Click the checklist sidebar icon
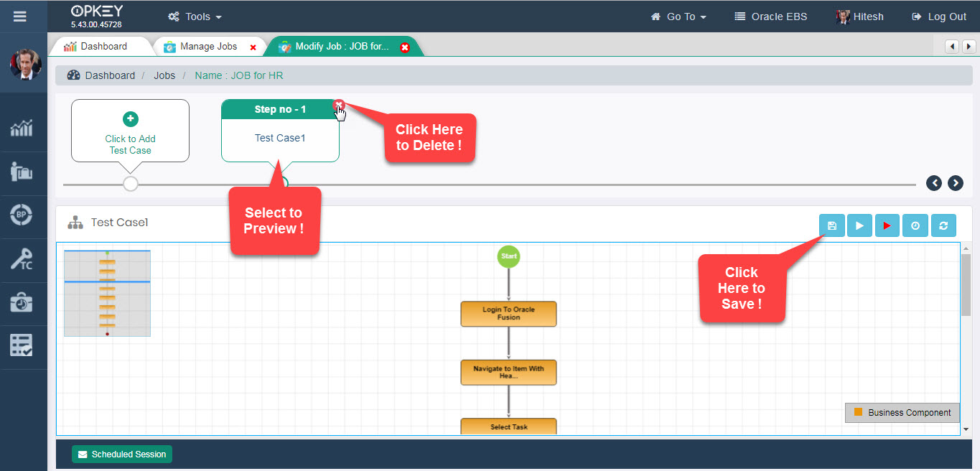The width and height of the screenshot is (980, 471). click(22, 346)
